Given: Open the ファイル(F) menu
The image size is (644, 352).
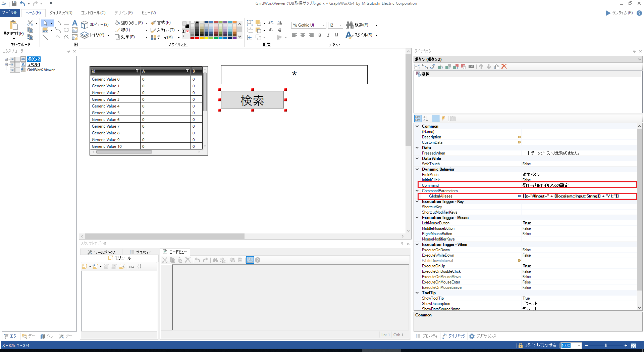Looking at the screenshot, I should click(x=10, y=13).
